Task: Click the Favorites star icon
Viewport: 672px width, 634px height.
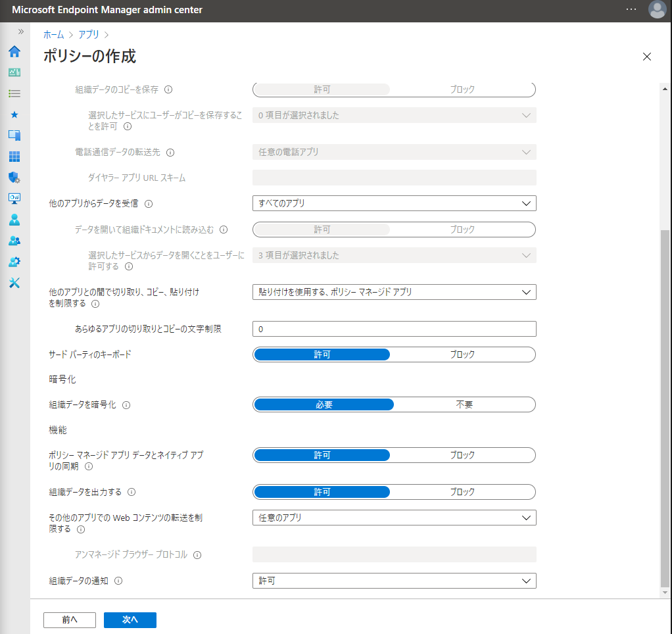Action: (x=14, y=114)
